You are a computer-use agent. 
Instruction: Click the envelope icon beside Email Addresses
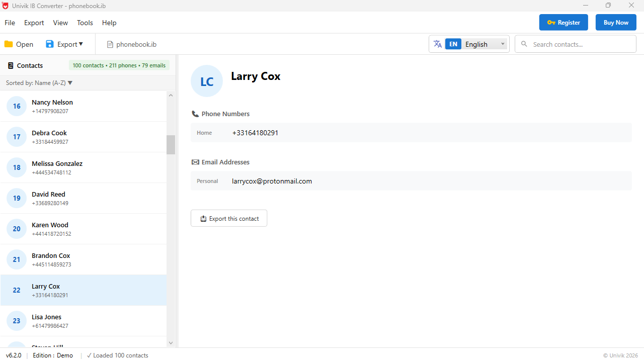click(x=195, y=162)
